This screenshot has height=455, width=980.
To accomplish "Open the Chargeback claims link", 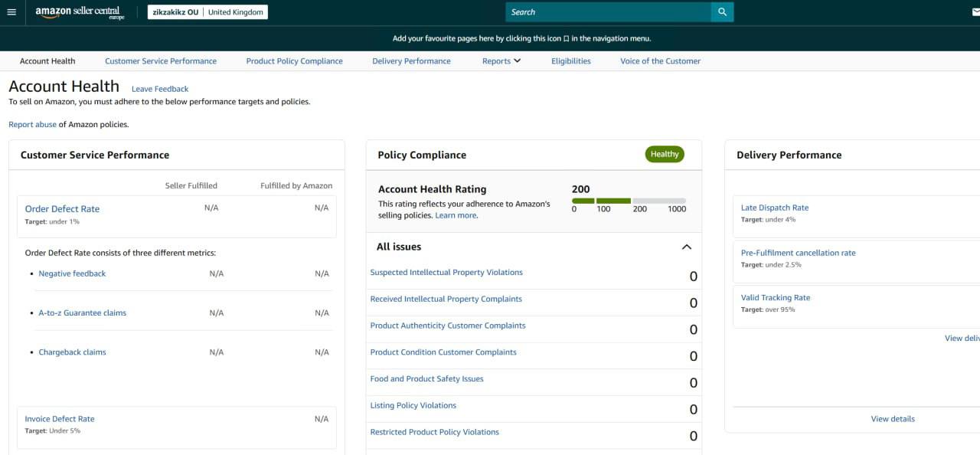I will tap(72, 352).
